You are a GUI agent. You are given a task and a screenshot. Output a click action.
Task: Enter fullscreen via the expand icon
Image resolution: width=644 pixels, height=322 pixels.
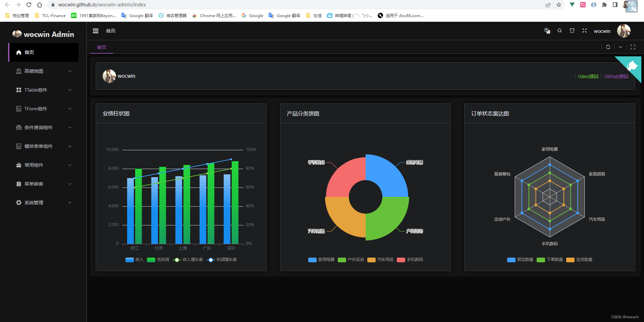point(584,31)
